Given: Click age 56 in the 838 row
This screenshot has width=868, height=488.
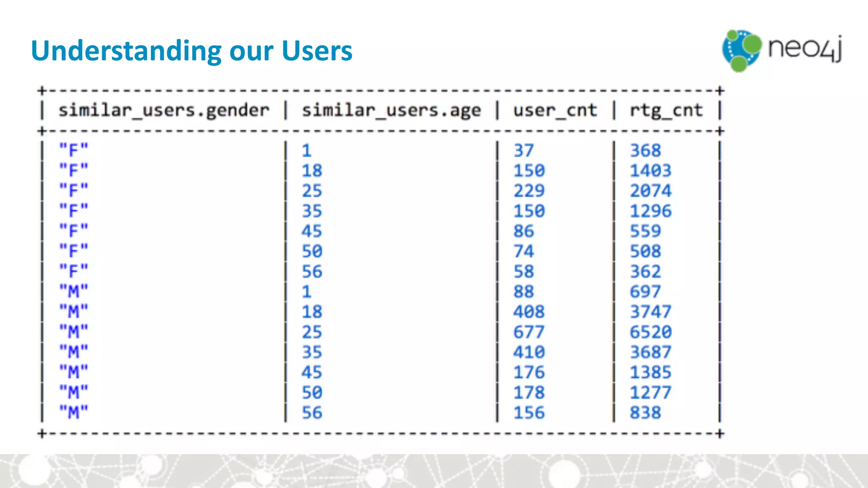Looking at the screenshot, I should [312, 413].
